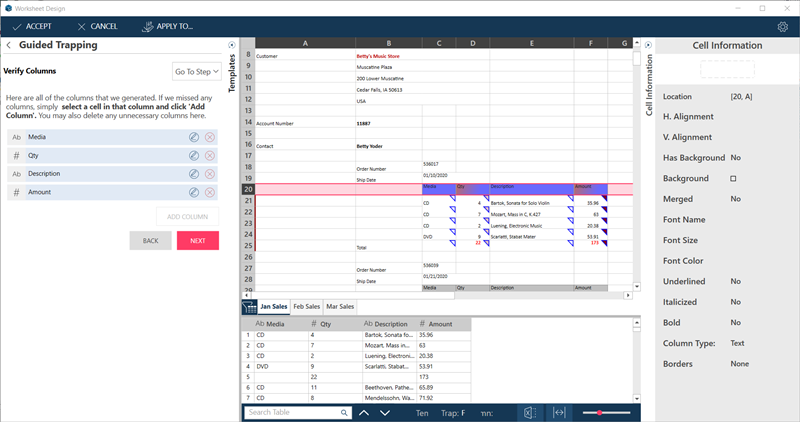800x422 pixels.
Task: Click the search magnifier in Search Table
Action: (343, 412)
